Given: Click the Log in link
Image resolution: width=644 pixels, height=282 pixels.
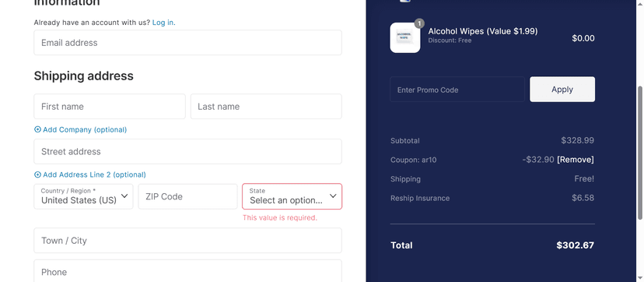Looking at the screenshot, I should 163,22.
